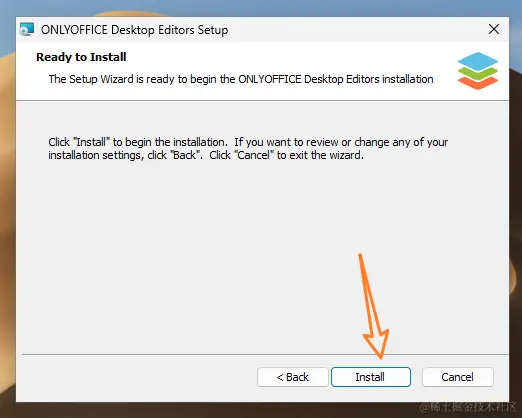The width and height of the screenshot is (522, 418).
Task: Begin installation with the Install button
Action: coord(371,377)
